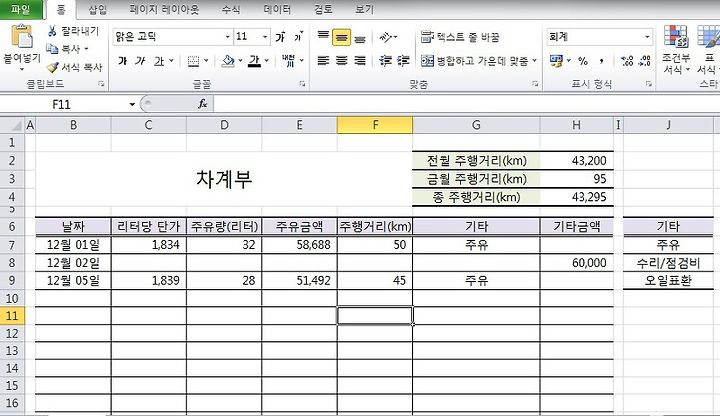Center text horizontally in cell
The width and height of the screenshot is (720, 416).
(342, 61)
